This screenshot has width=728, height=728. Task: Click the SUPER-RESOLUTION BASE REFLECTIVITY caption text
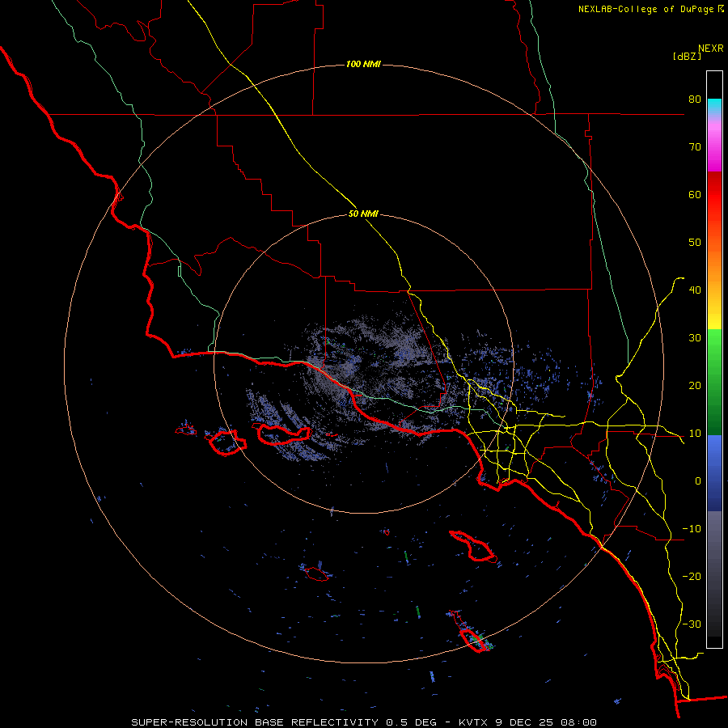[256, 722]
